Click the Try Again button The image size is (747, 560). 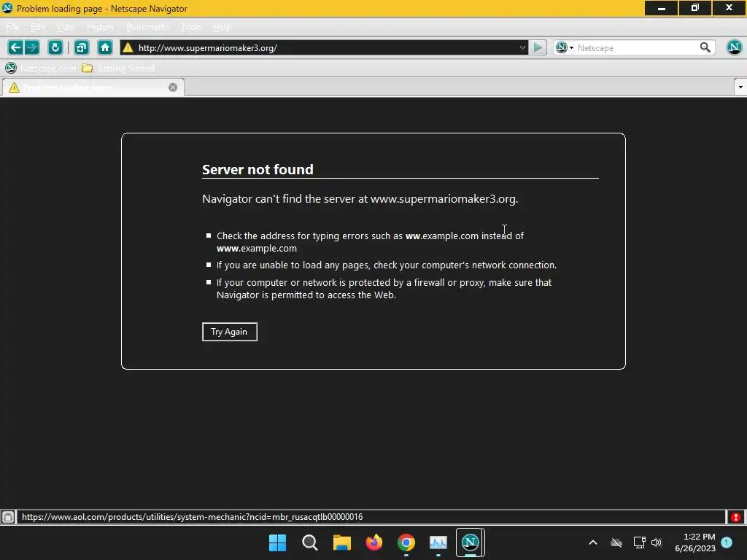tap(230, 332)
